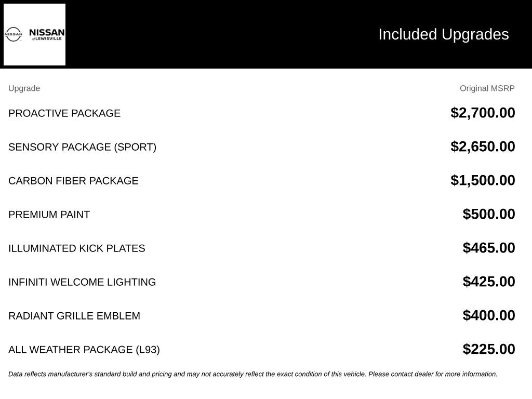Click the circular Nissan emblem icon

coord(13,35)
